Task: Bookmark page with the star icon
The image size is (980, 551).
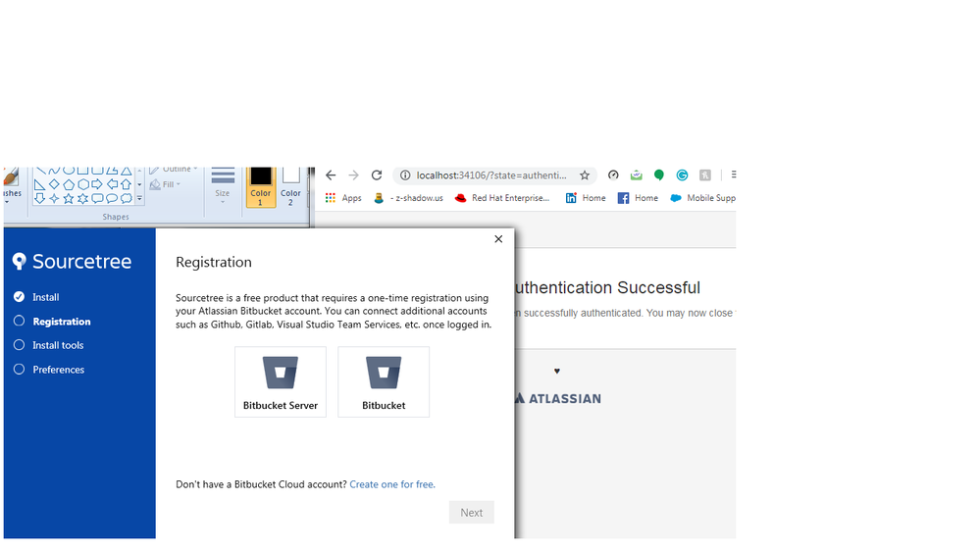Action: click(x=585, y=175)
